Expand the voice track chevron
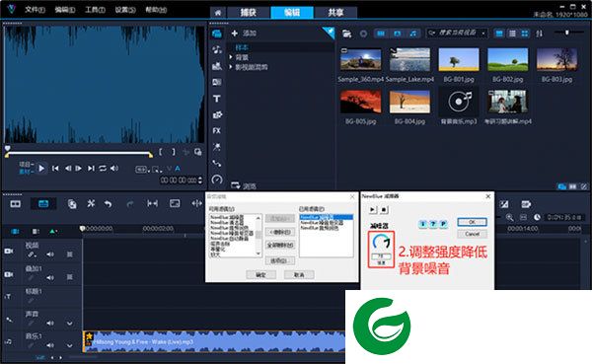The image size is (592, 364). [70, 324]
